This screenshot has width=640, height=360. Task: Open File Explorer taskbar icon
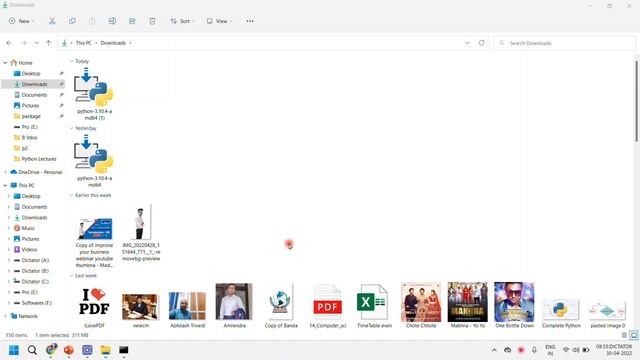coord(105,350)
